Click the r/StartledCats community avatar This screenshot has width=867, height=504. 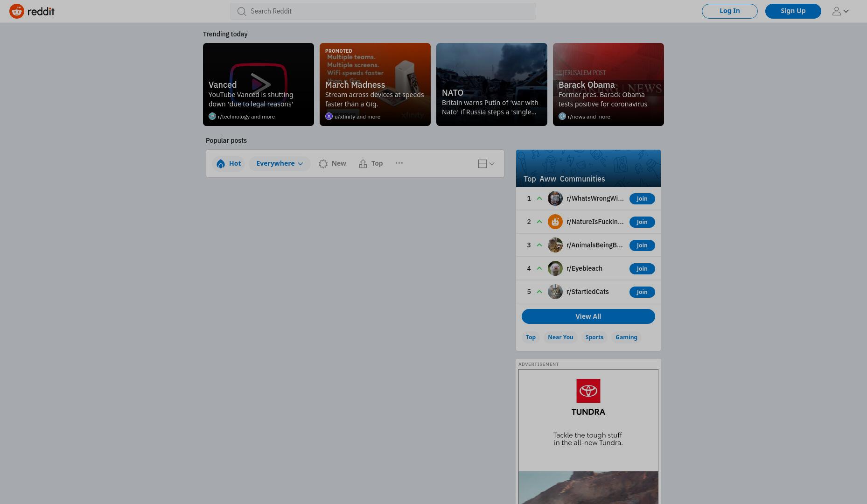point(555,292)
